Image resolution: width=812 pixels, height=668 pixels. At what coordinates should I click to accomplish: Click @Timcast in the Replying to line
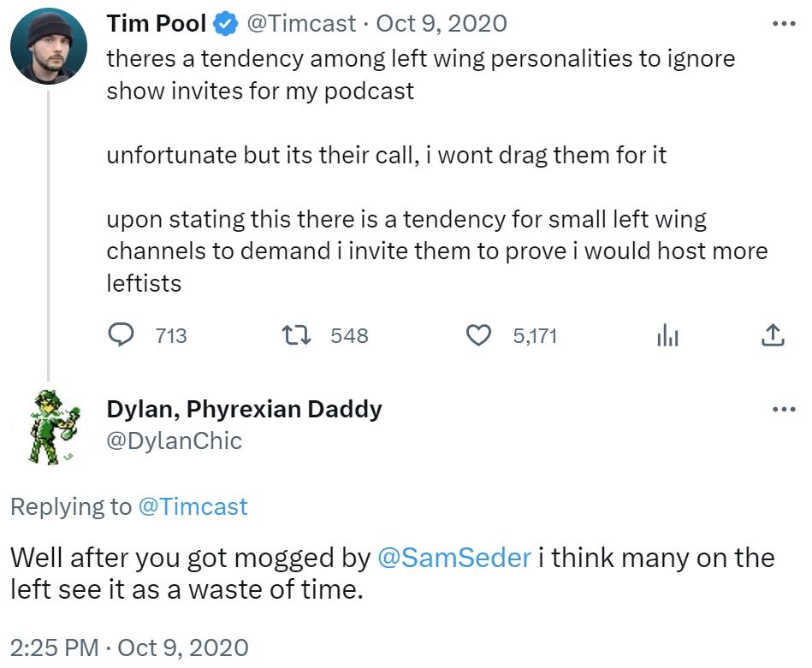(193, 506)
